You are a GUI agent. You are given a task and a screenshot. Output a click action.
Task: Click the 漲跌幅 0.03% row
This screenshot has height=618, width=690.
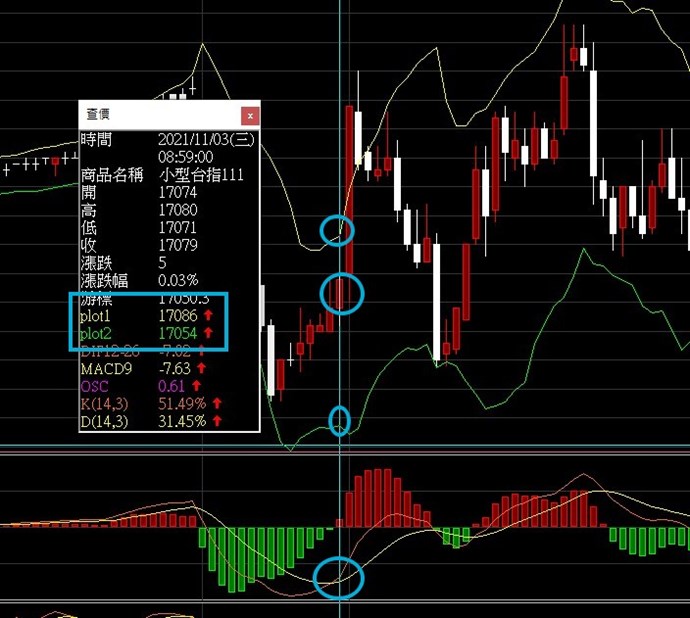(x=170, y=280)
